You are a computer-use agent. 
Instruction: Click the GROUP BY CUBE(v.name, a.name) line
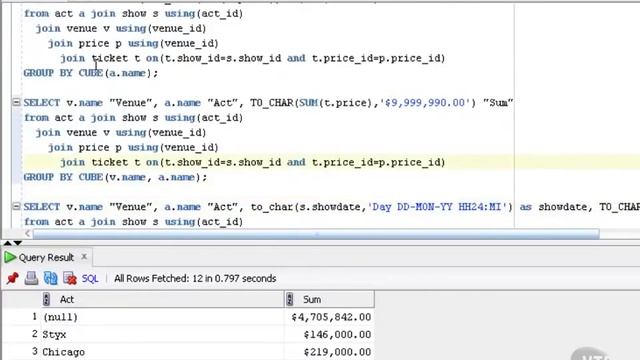click(x=115, y=177)
